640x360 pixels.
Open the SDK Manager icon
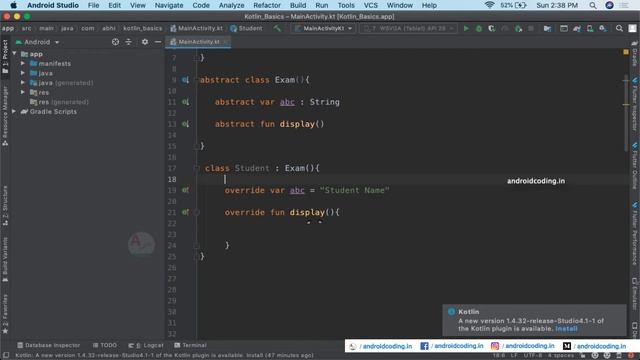602,29
